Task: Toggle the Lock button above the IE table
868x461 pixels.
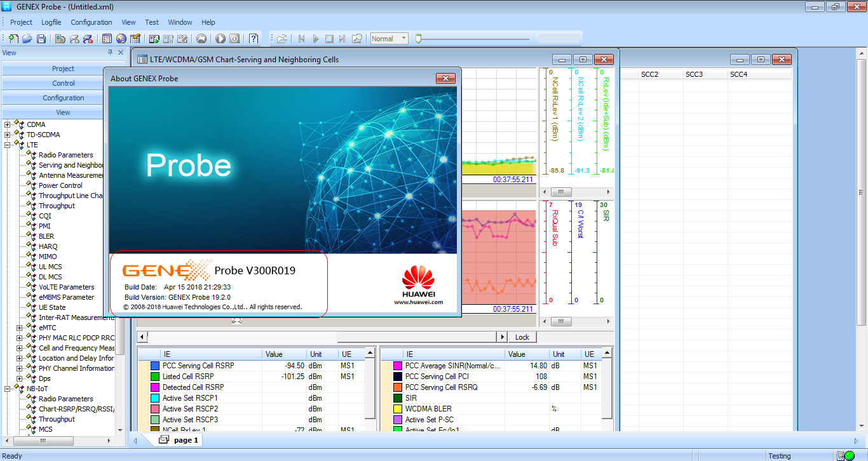Action: pos(522,337)
